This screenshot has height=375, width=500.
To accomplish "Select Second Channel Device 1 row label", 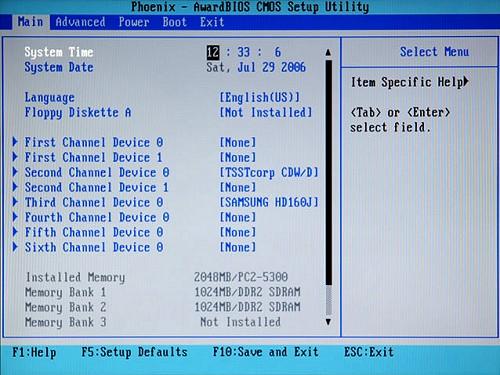I will coord(97,187).
